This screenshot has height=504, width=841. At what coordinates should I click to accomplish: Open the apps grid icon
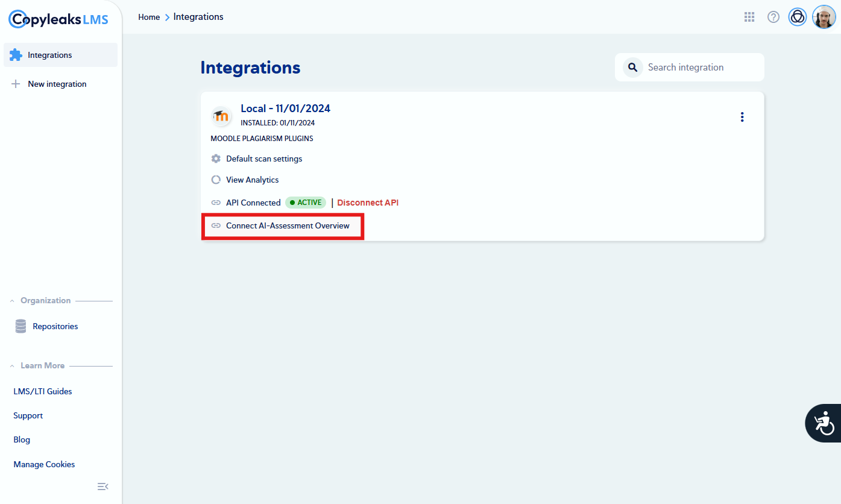[749, 17]
